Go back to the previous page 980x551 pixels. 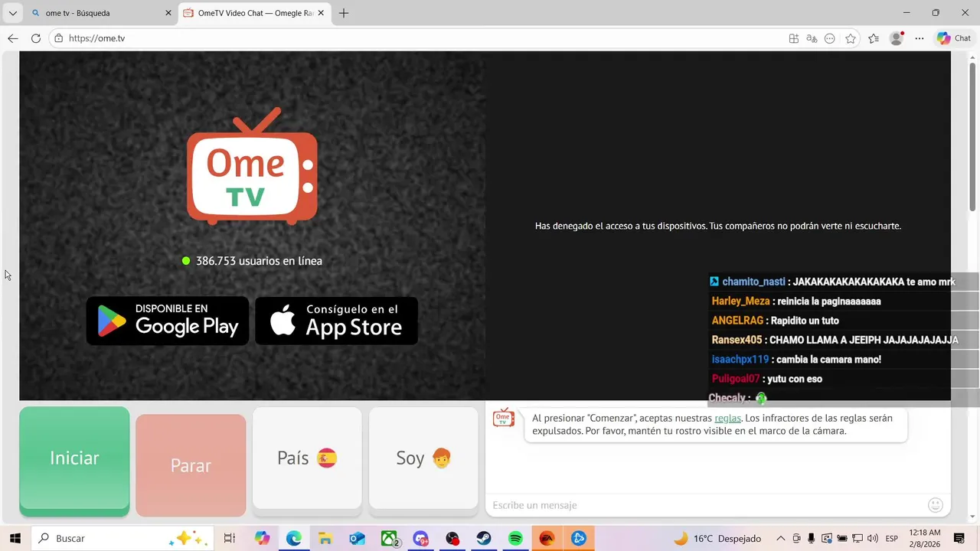[13, 38]
